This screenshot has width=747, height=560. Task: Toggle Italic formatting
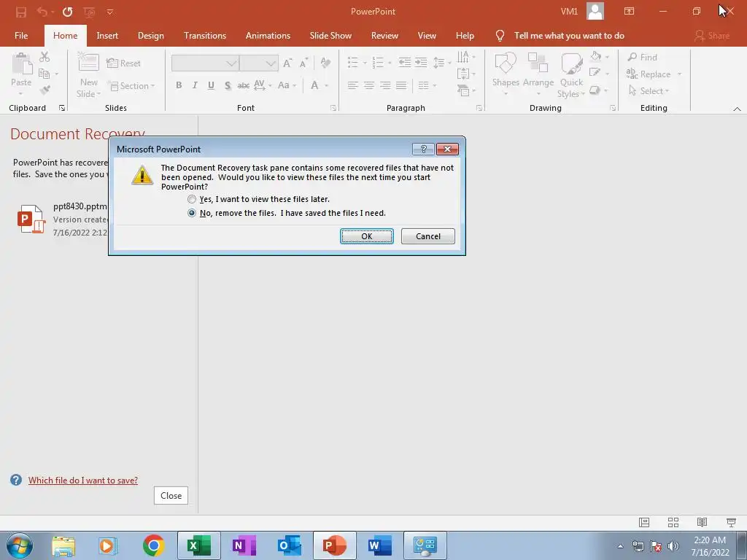194,85
